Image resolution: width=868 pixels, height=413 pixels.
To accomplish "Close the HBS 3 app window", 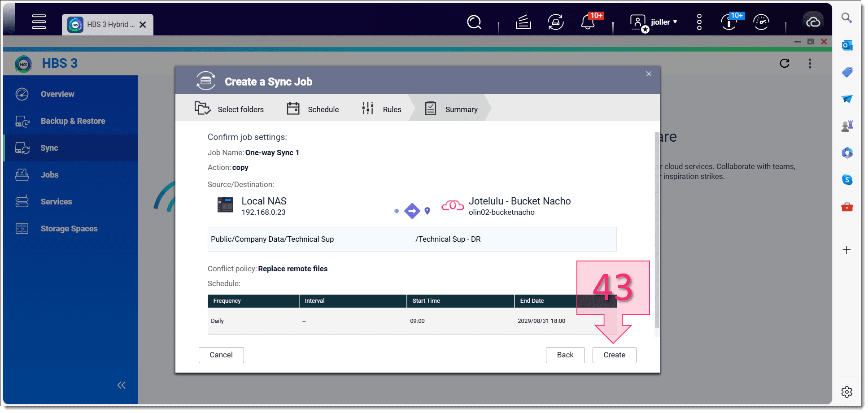I will coord(824,42).
